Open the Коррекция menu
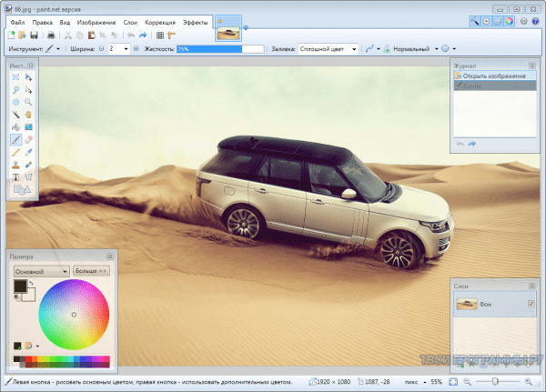 (x=160, y=20)
